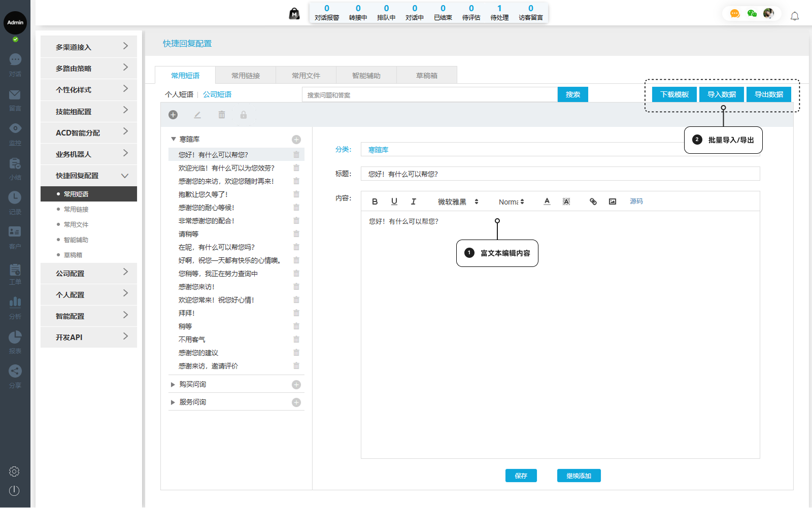Open the WeChat icon in the top bar
This screenshot has width=812, height=508.
click(x=752, y=14)
